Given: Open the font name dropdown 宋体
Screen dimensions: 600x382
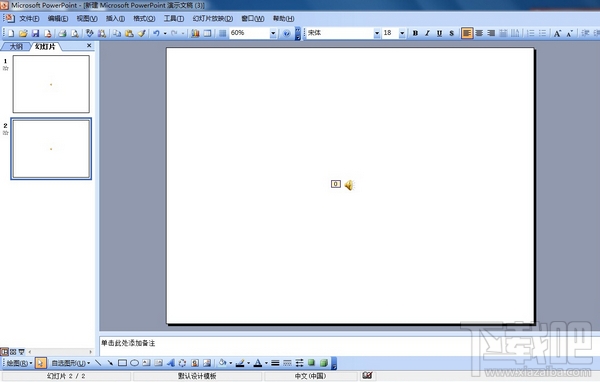Looking at the screenshot, I should pyautogui.click(x=377, y=33).
